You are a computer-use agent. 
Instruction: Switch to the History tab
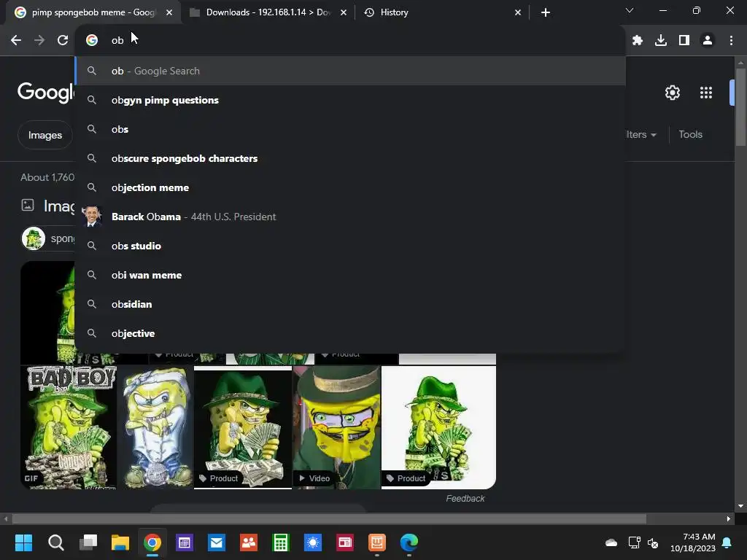pos(442,12)
